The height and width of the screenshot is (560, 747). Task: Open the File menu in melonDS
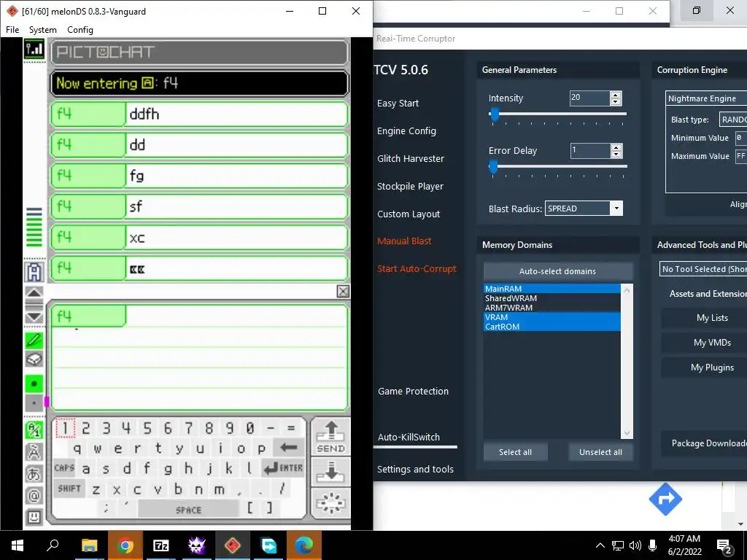point(12,29)
